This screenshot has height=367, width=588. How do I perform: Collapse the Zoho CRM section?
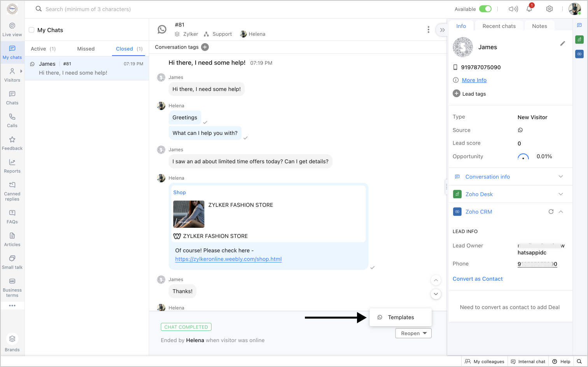click(x=561, y=211)
